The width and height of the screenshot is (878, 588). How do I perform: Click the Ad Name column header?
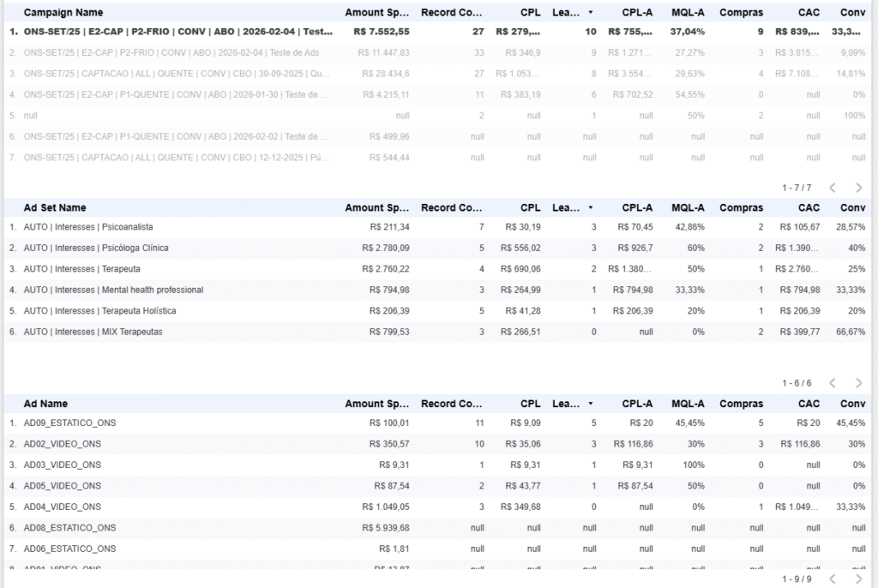click(x=45, y=404)
